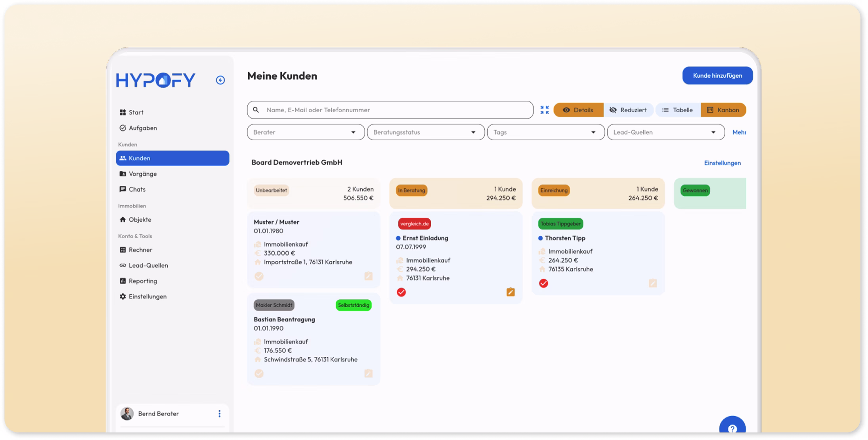The image size is (868, 440).
Task: Click the customer search input field
Action: 390,110
